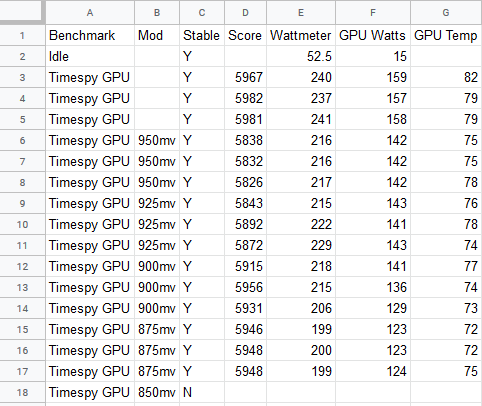This screenshot has width=482, height=406.
Task: Click the empty Score cell in row 18
Action: [246, 392]
